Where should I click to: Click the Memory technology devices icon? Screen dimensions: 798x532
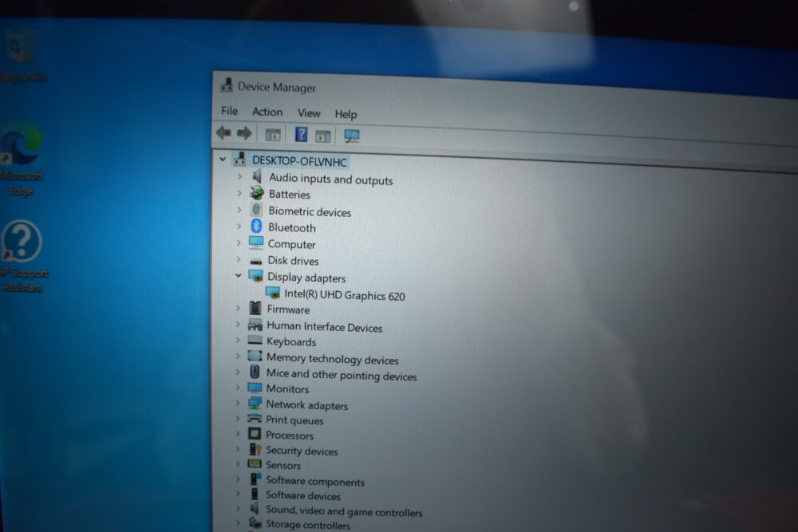255,356
